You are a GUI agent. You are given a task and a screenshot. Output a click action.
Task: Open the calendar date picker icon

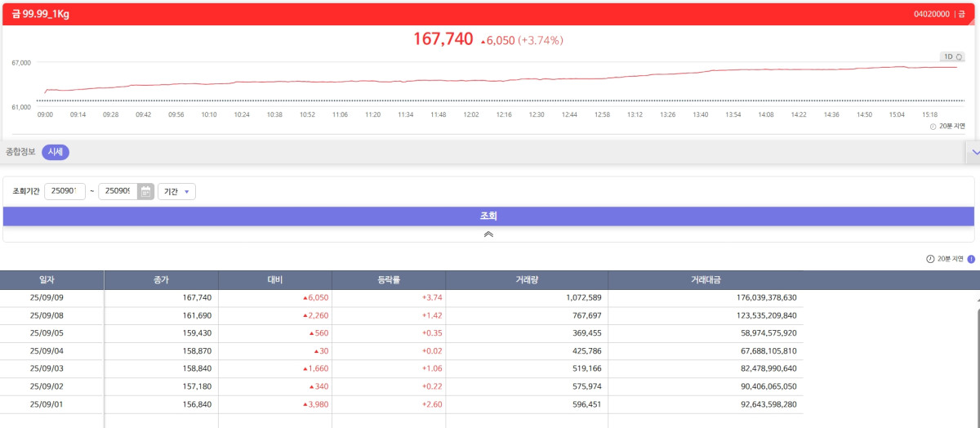tap(145, 192)
